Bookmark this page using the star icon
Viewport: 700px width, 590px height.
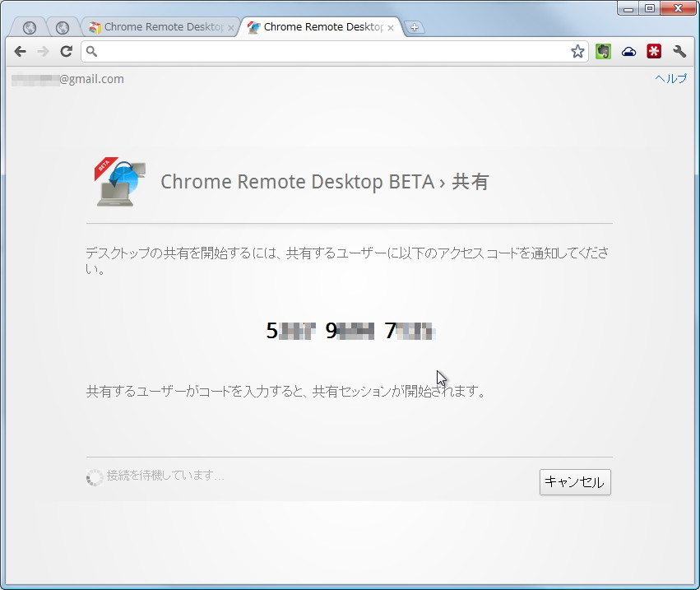[x=577, y=51]
